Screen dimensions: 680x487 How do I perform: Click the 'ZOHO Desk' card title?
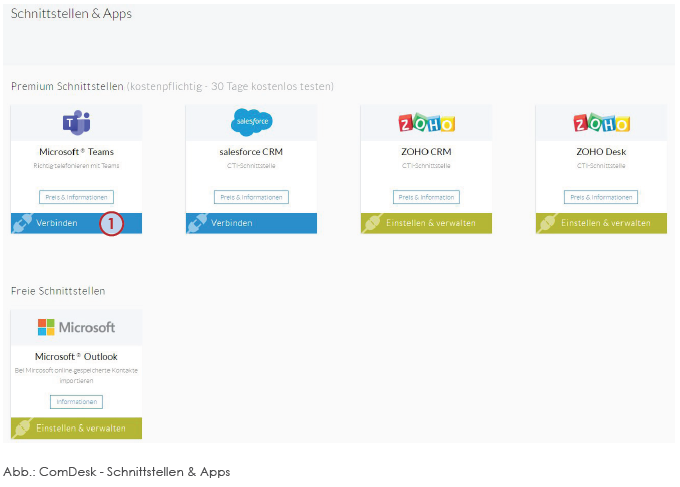pos(601,152)
